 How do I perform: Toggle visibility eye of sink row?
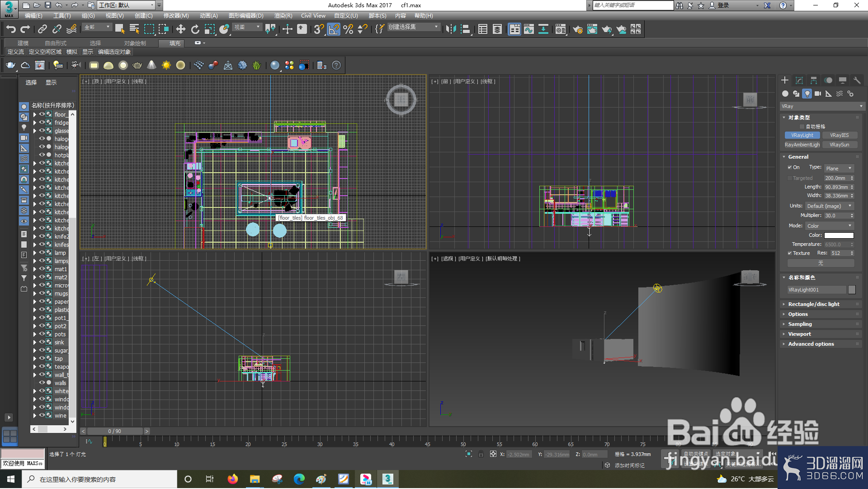pyautogui.click(x=42, y=342)
